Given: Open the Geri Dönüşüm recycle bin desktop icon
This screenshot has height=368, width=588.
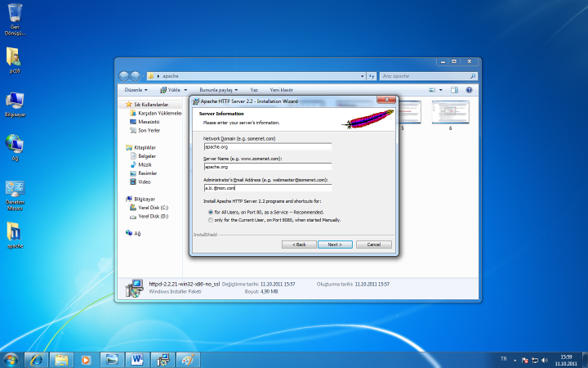Looking at the screenshot, I should click(x=15, y=18).
